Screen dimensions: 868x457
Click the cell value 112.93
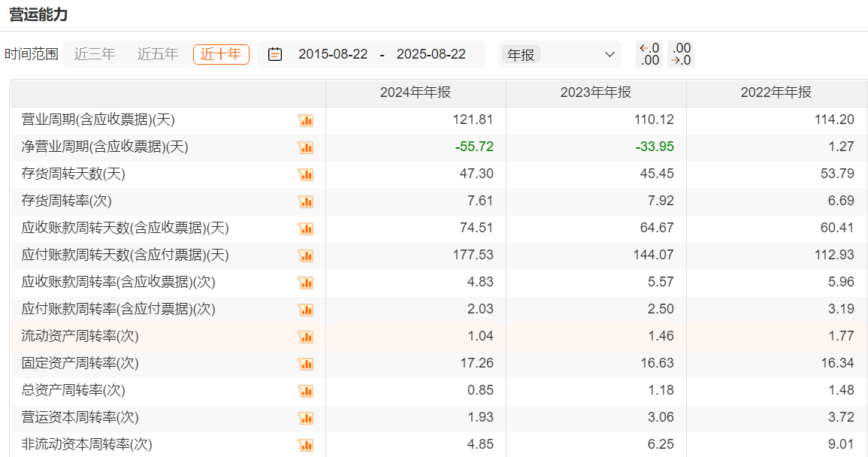point(834,255)
